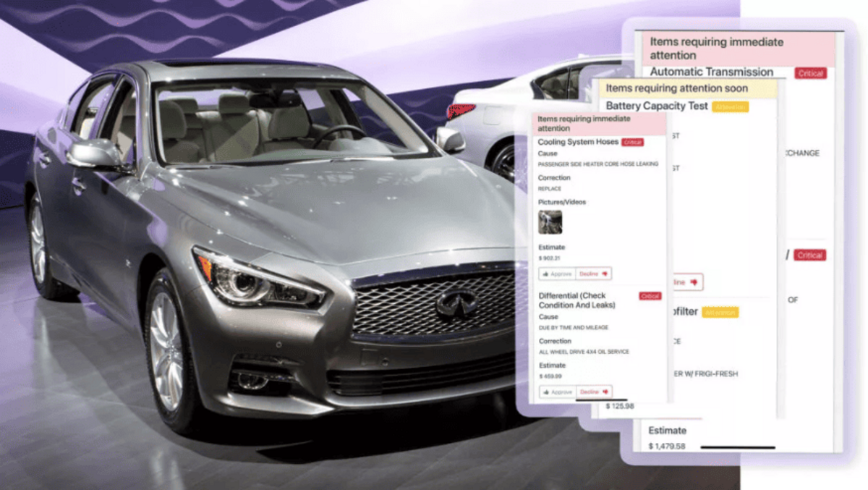Click yellow badge beside Battery Capacity Test
Image resolution: width=868 pixels, height=490 pixels.
[729, 107]
